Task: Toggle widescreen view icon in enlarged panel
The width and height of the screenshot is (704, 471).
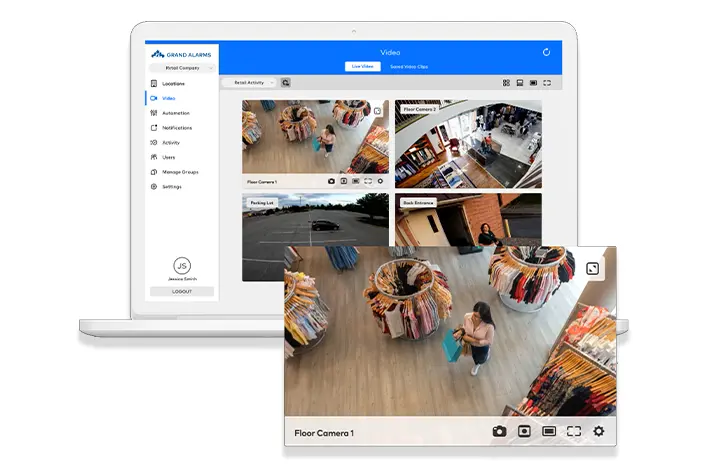Action: pos(549,431)
